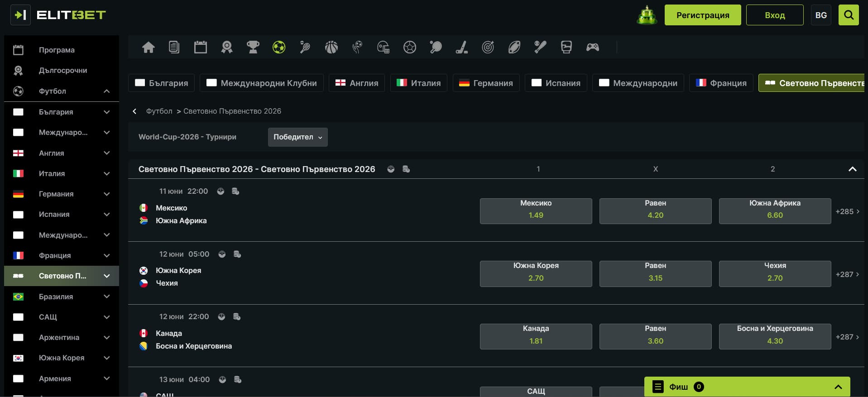
Task: Select the volleyball hands icon
Action: [x=358, y=47]
